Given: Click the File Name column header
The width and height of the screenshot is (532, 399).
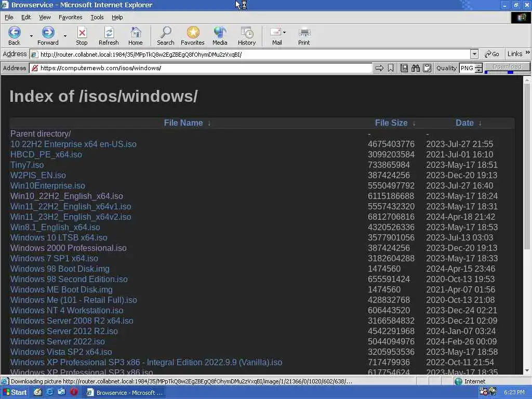Looking at the screenshot, I should (x=183, y=123).
